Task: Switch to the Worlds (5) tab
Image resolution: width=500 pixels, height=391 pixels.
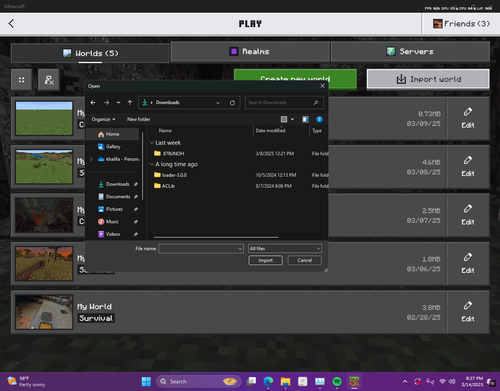Action: pyautogui.click(x=90, y=53)
